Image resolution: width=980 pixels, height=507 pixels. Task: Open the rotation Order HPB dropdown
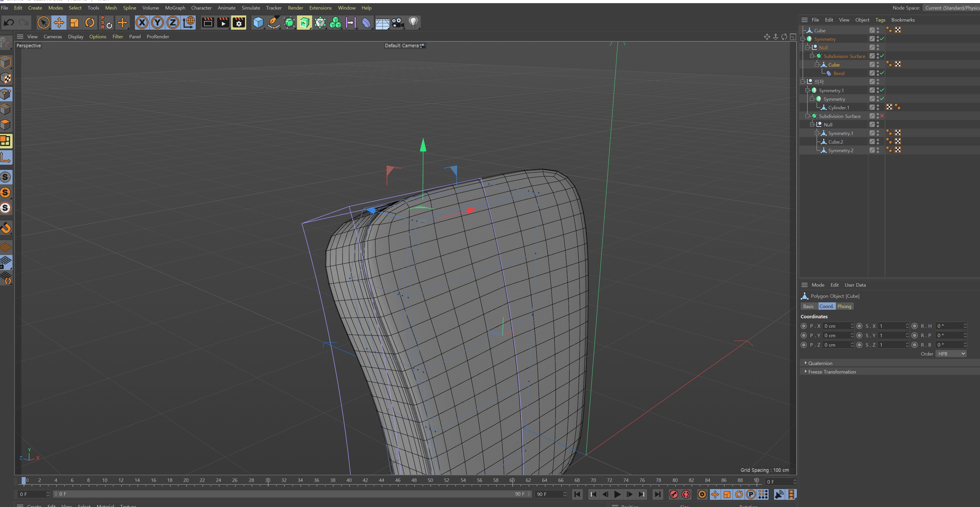[x=951, y=354]
